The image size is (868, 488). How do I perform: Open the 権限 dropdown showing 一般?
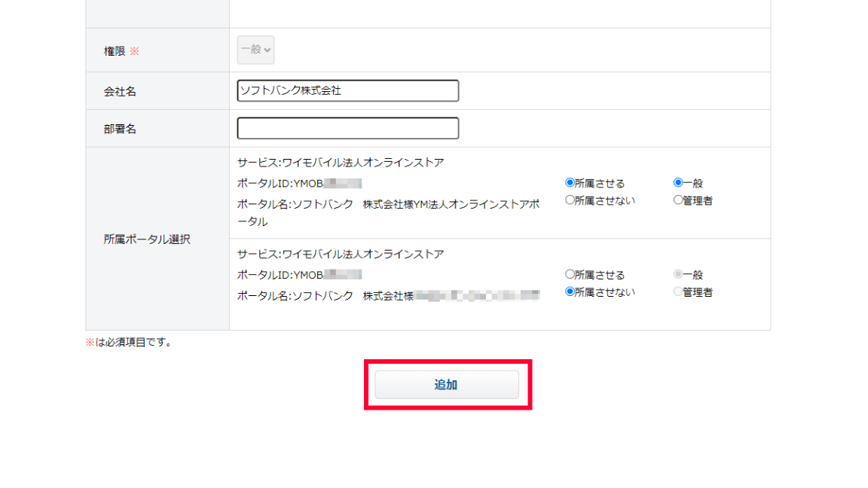(x=256, y=50)
